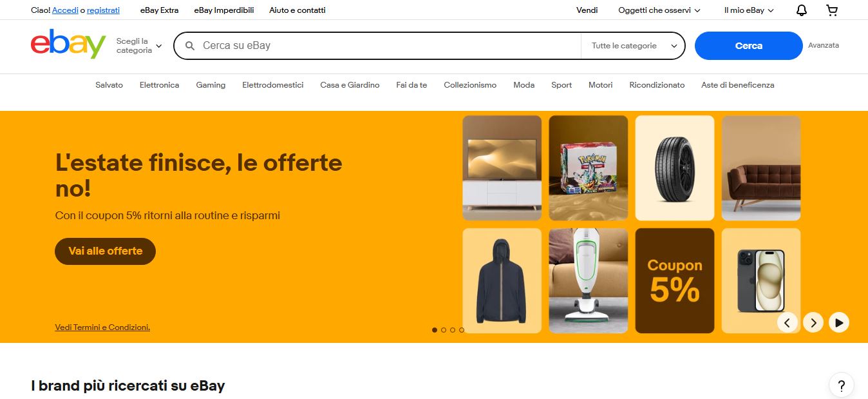Click the blue Cerca button
The image size is (868, 399).
[748, 46]
